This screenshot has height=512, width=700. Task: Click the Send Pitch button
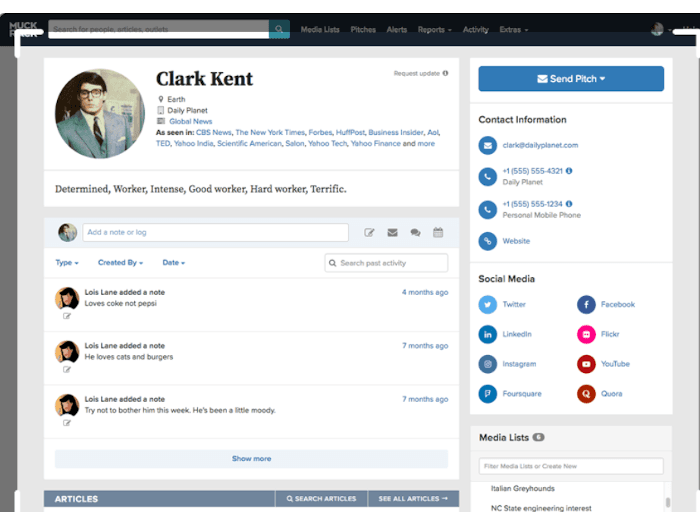point(571,79)
